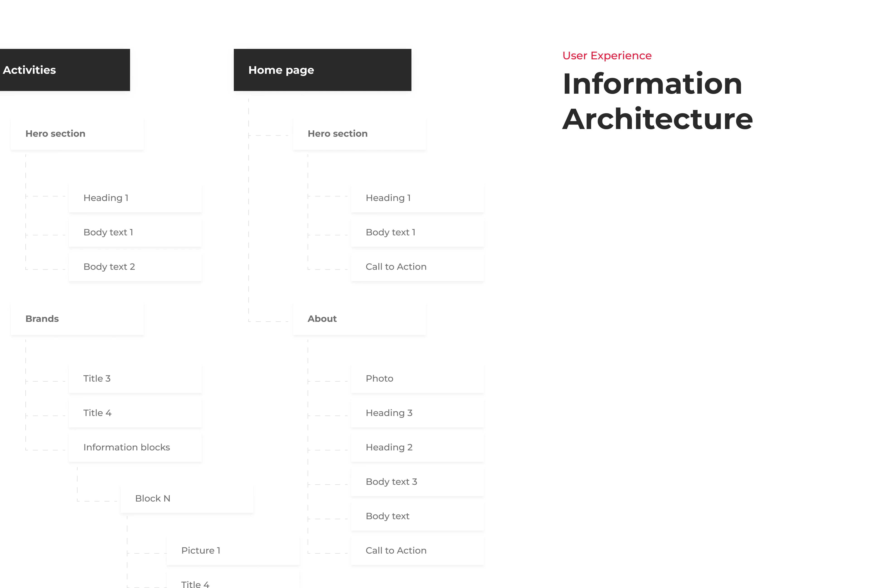Click Hero section under Activities

coord(77,134)
